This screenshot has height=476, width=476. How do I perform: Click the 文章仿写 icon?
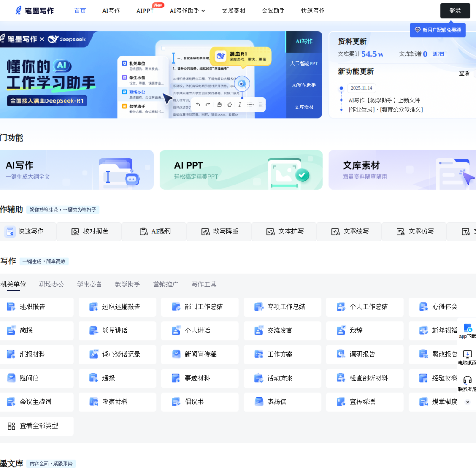[x=400, y=231]
